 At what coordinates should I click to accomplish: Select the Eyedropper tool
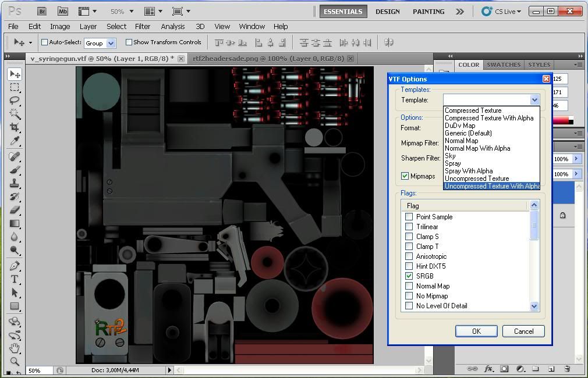coord(15,141)
